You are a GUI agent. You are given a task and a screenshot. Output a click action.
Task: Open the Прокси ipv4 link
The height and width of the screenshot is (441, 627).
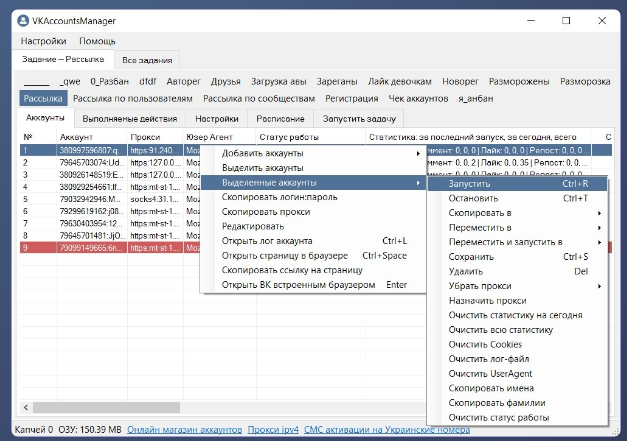tap(273, 430)
